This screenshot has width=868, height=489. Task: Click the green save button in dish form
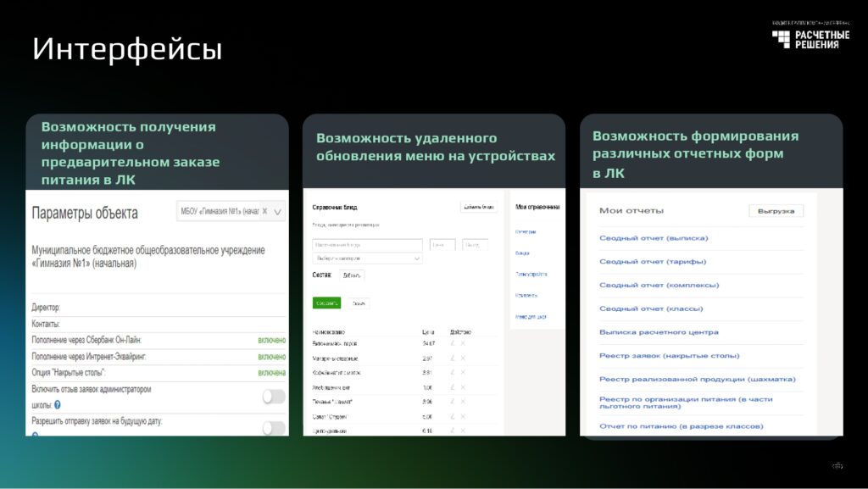point(326,303)
